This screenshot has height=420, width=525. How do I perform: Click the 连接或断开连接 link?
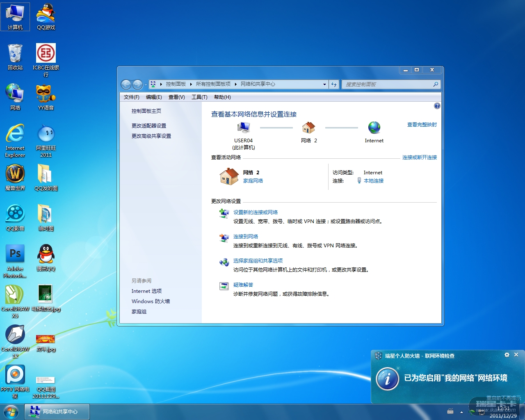[x=420, y=157]
